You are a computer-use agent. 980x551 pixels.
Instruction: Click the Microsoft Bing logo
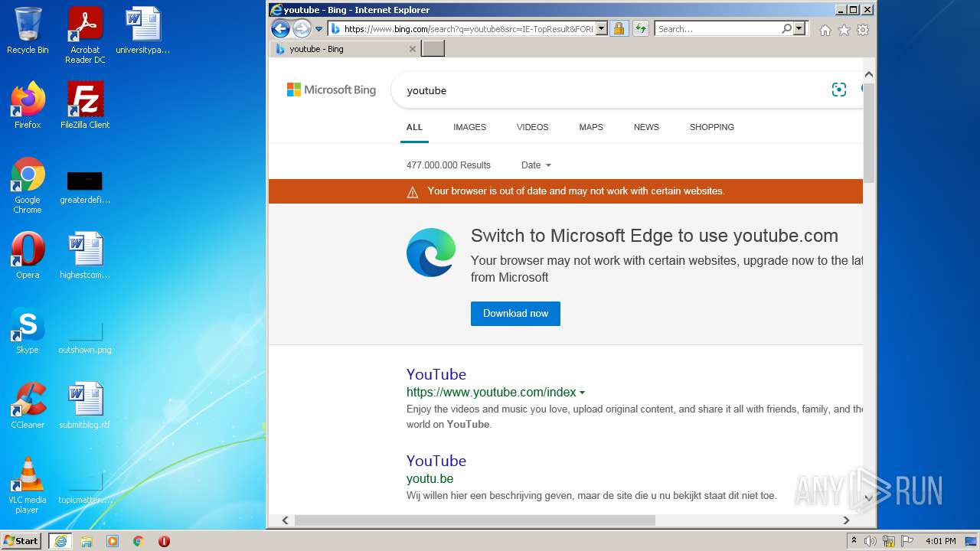pyautogui.click(x=332, y=90)
